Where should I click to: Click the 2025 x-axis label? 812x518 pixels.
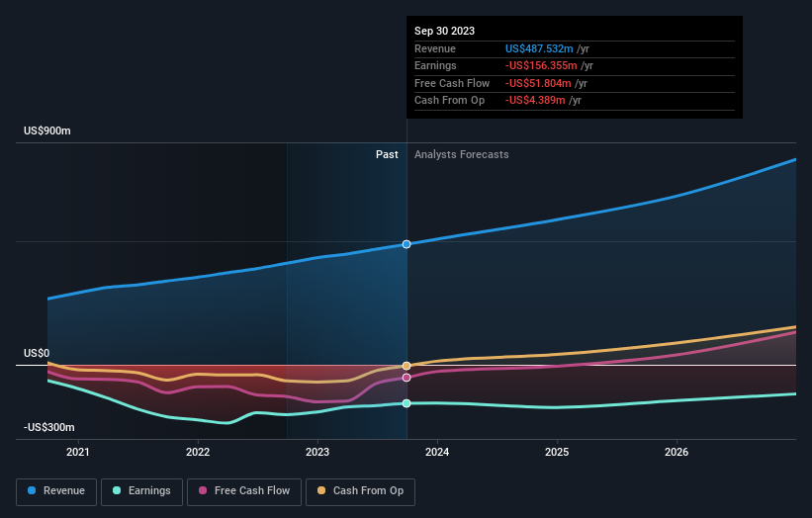click(x=557, y=452)
